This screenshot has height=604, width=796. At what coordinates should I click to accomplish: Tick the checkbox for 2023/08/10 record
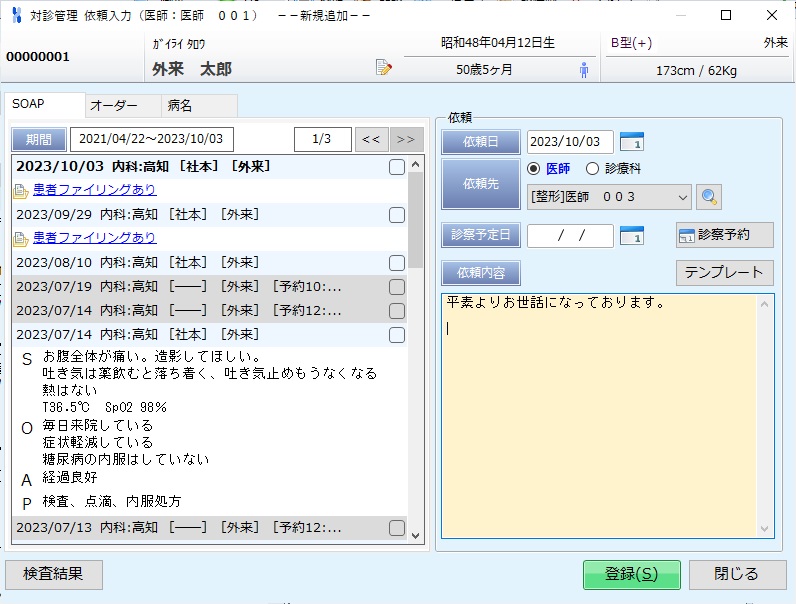397,262
